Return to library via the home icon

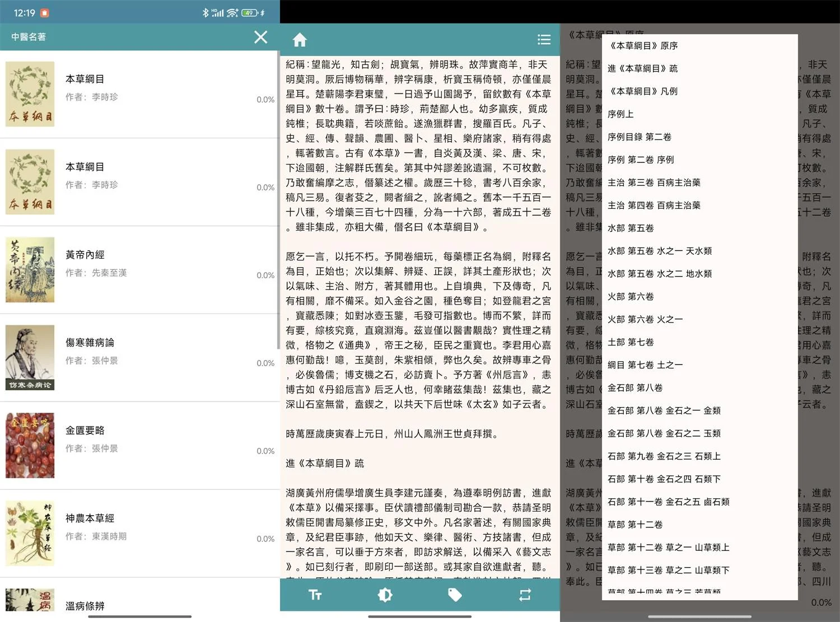tap(300, 39)
